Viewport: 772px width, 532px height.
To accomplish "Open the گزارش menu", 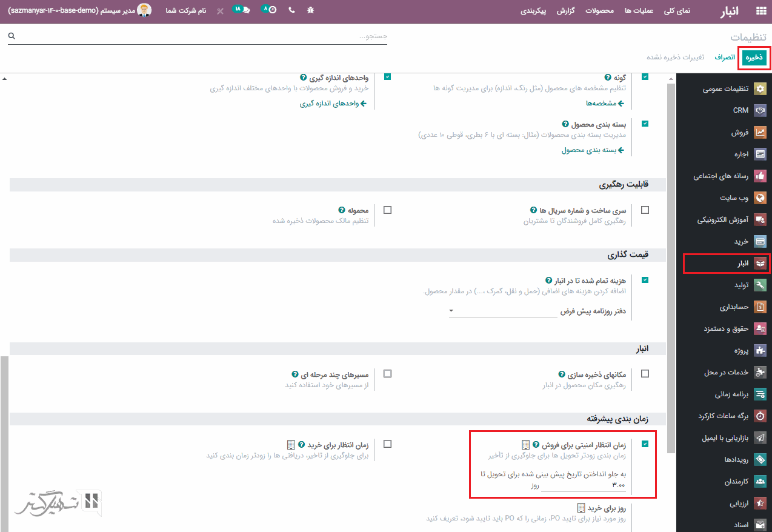I will coord(566,11).
